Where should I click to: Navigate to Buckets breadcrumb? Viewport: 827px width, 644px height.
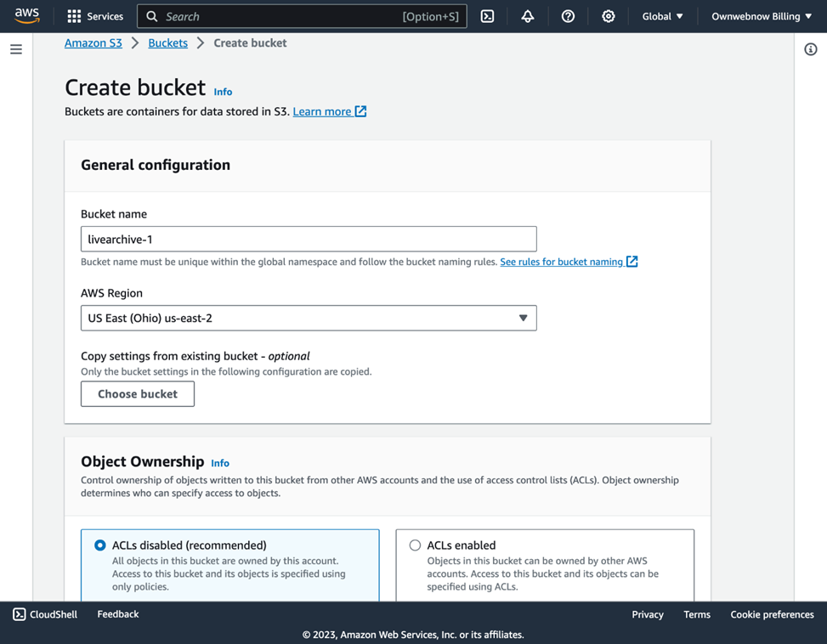167,42
